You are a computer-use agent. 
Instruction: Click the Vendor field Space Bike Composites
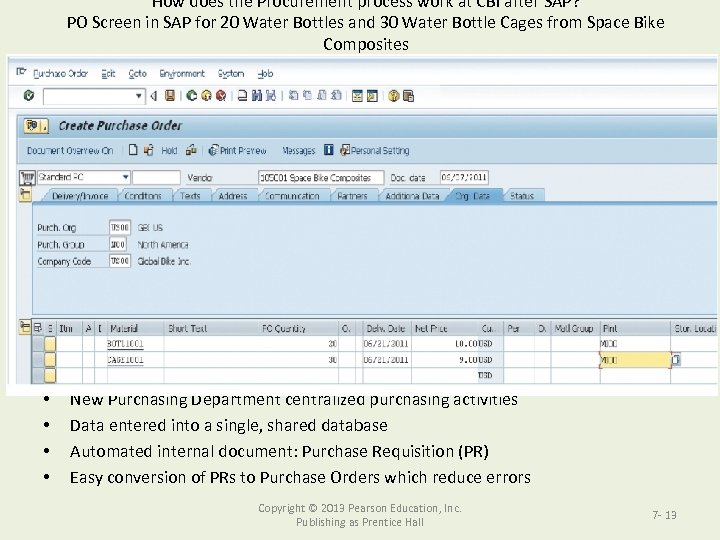pyautogui.click(x=321, y=178)
